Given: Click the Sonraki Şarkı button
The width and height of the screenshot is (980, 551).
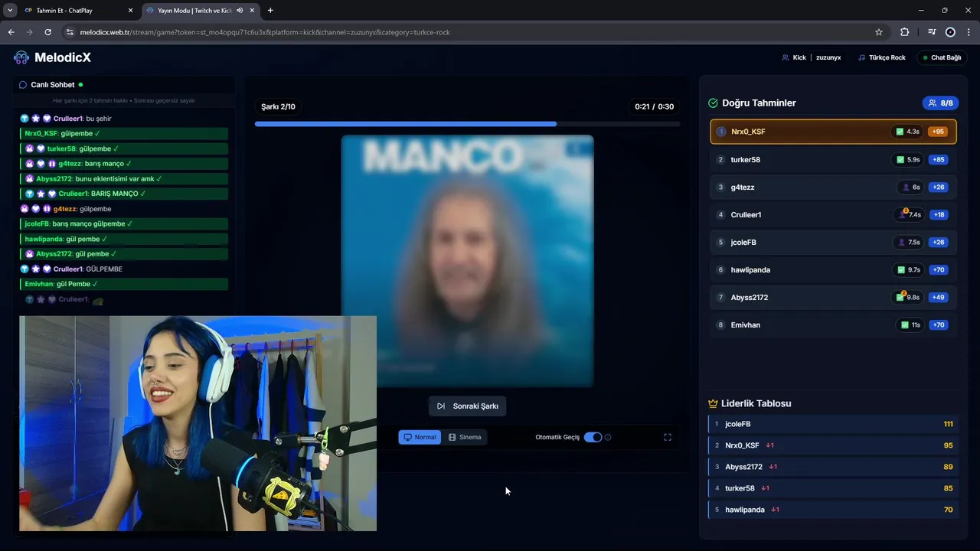Looking at the screenshot, I should (x=467, y=406).
